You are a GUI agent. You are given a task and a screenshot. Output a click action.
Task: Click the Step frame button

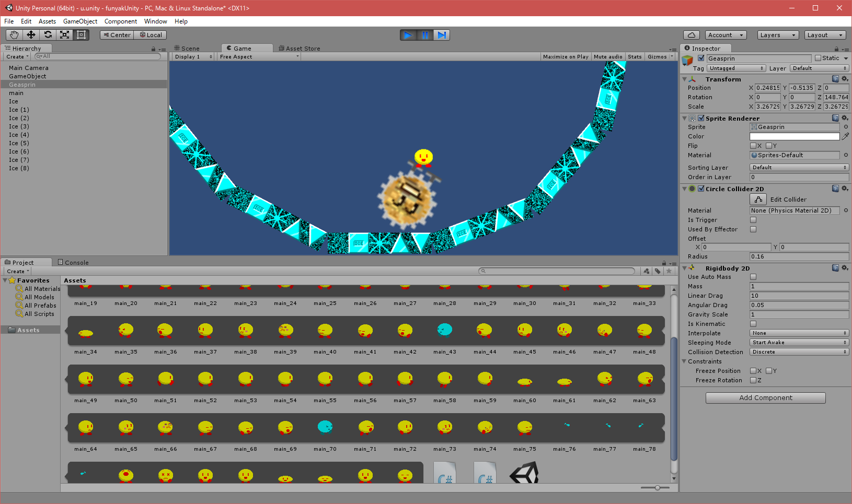tap(442, 35)
